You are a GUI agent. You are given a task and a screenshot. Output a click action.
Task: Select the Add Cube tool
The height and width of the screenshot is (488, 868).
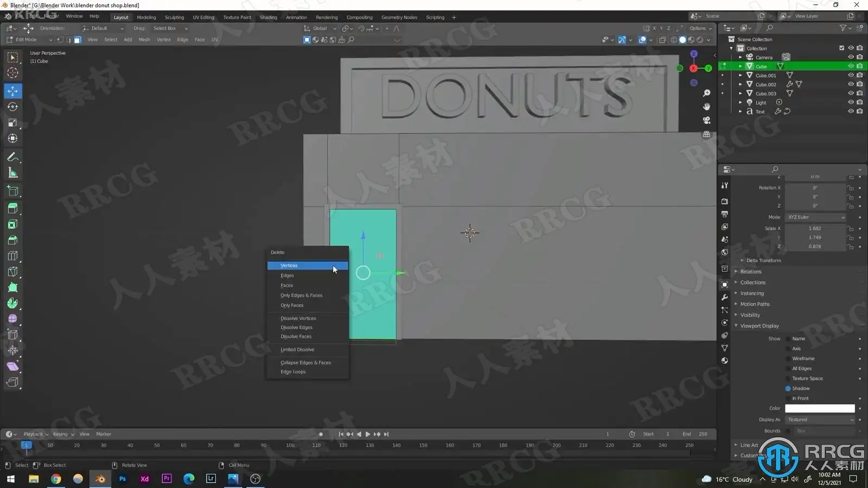[12, 191]
